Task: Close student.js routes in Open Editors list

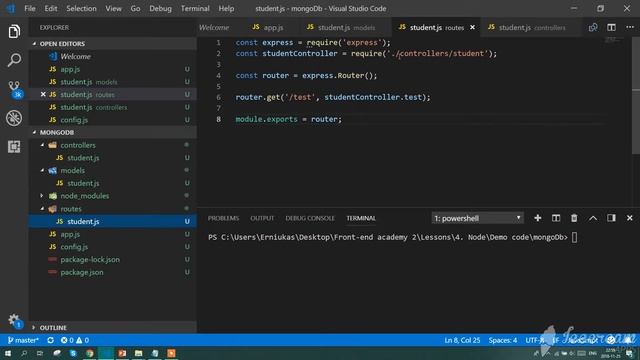Action: (x=43, y=94)
